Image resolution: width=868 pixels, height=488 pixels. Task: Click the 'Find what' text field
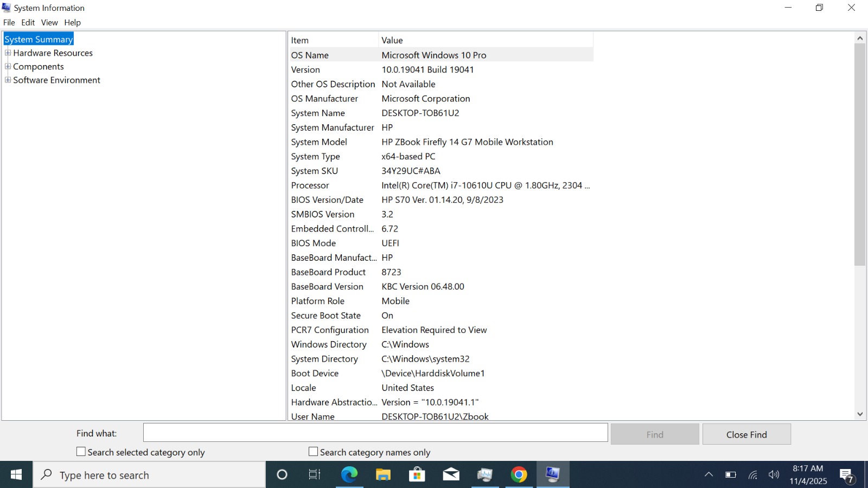point(375,433)
